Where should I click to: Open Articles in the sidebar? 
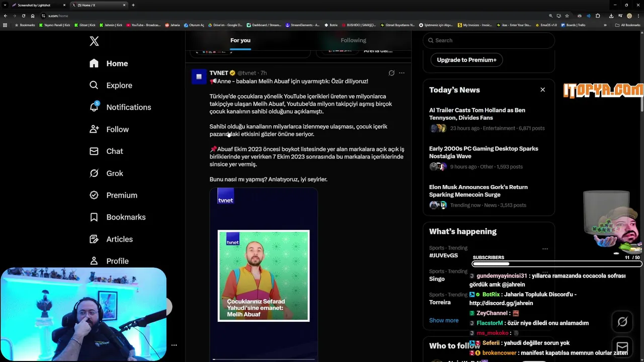111,239
